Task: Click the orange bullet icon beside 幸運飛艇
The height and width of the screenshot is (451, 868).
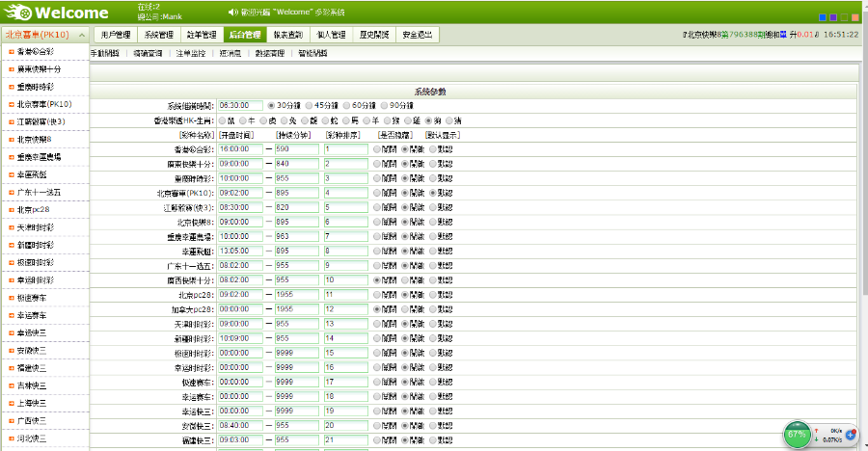Action: coord(11,174)
